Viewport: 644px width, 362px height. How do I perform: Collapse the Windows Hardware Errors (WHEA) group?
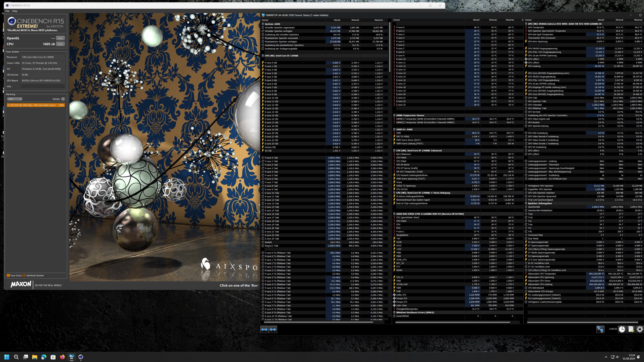point(394,312)
